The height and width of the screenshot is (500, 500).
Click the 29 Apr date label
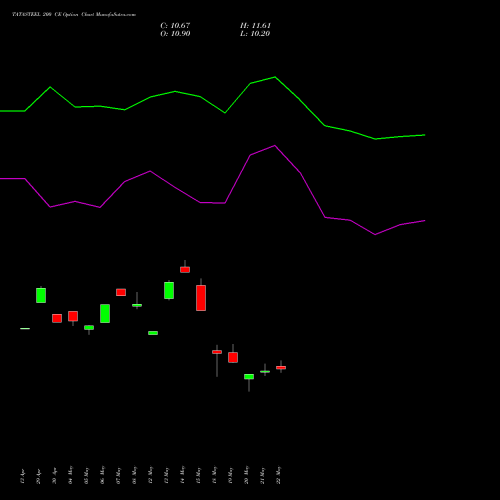(x=39, y=476)
